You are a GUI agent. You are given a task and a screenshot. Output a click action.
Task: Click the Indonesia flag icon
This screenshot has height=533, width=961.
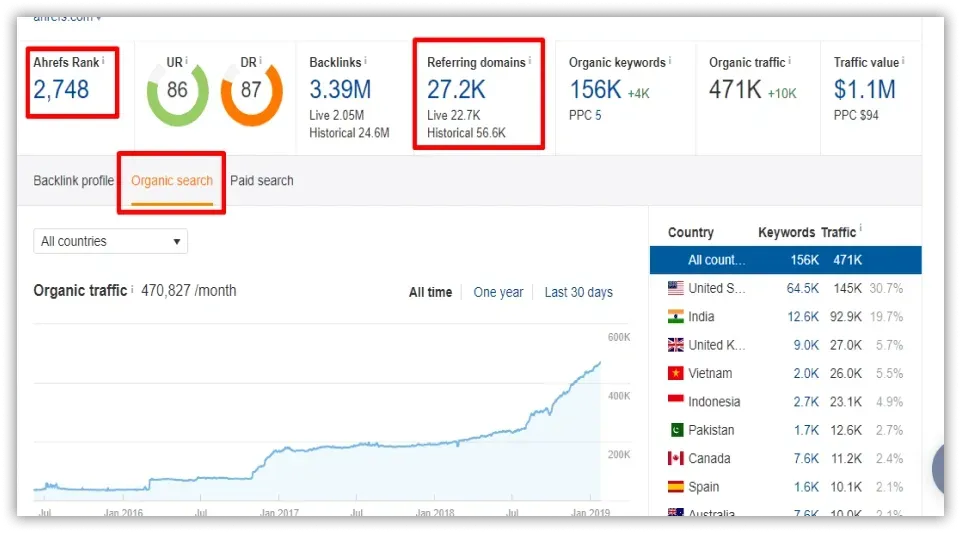(x=675, y=399)
